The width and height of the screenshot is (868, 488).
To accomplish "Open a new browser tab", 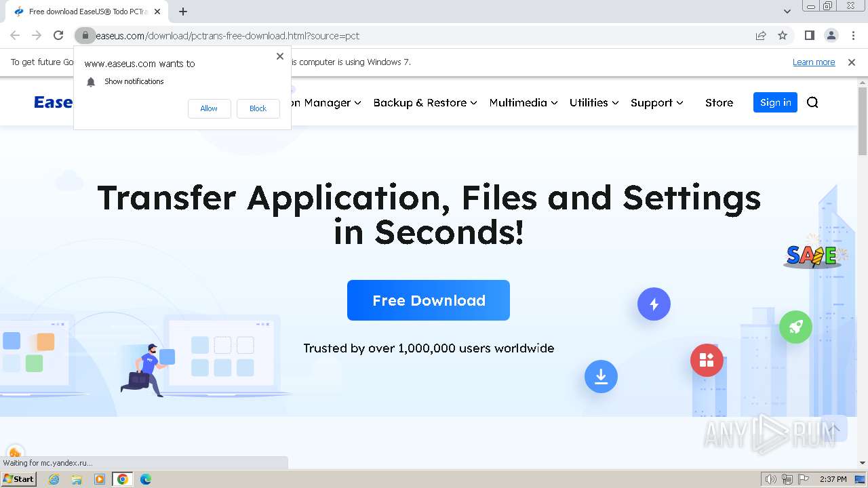I will tap(183, 11).
